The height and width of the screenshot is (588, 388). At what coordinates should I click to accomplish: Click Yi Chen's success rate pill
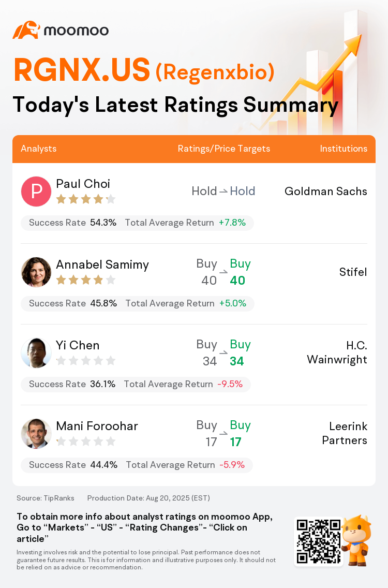pyautogui.click(x=136, y=385)
